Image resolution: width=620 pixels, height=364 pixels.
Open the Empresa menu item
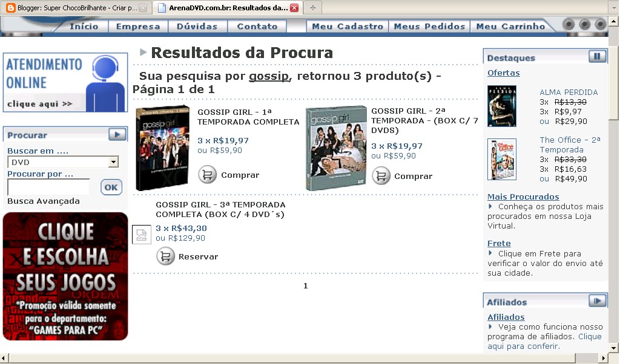(x=138, y=26)
